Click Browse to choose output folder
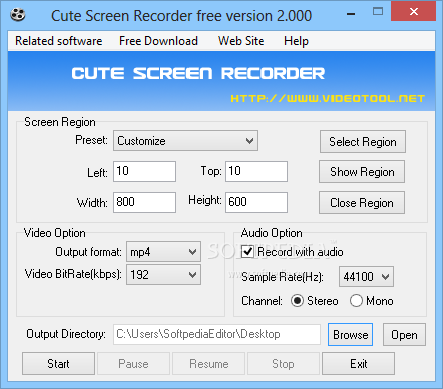The width and height of the screenshot is (443, 389). (351, 334)
